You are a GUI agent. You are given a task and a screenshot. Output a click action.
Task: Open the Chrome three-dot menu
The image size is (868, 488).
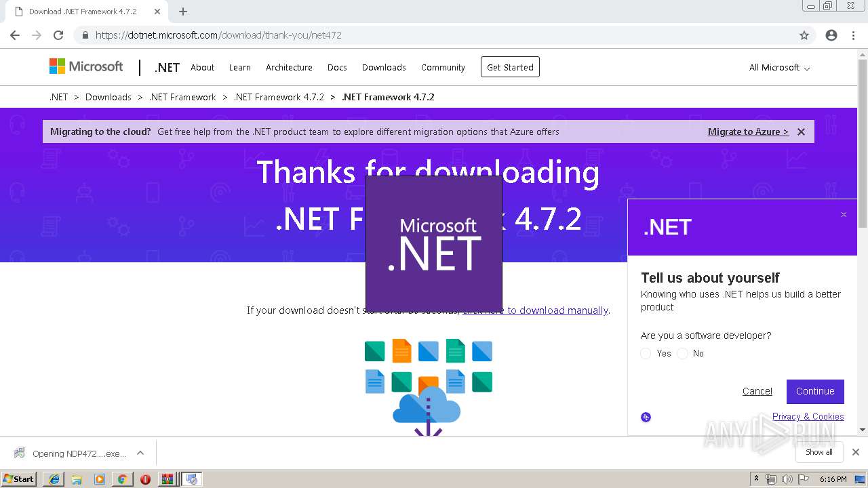point(853,35)
